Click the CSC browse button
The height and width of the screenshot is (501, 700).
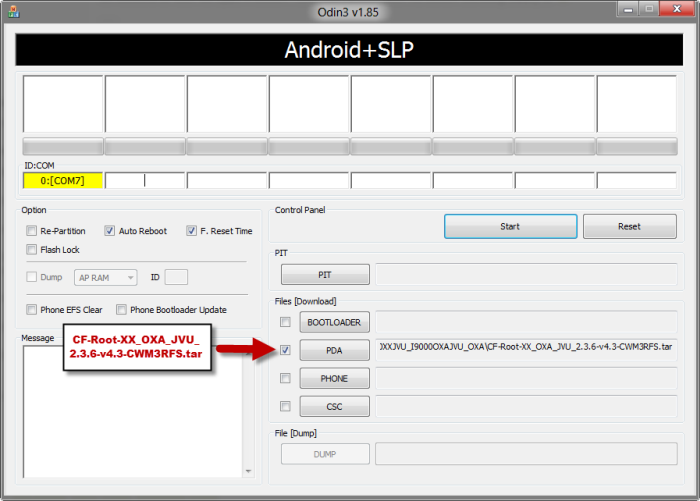click(334, 406)
